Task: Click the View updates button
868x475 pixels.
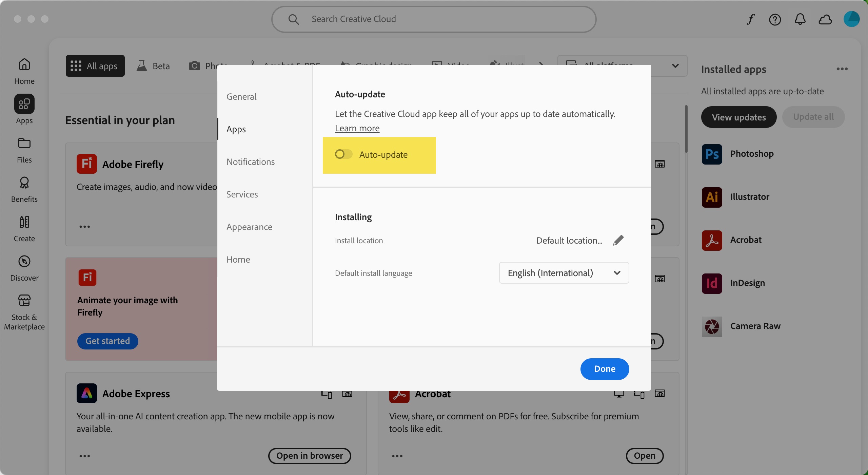Action: [738, 117]
